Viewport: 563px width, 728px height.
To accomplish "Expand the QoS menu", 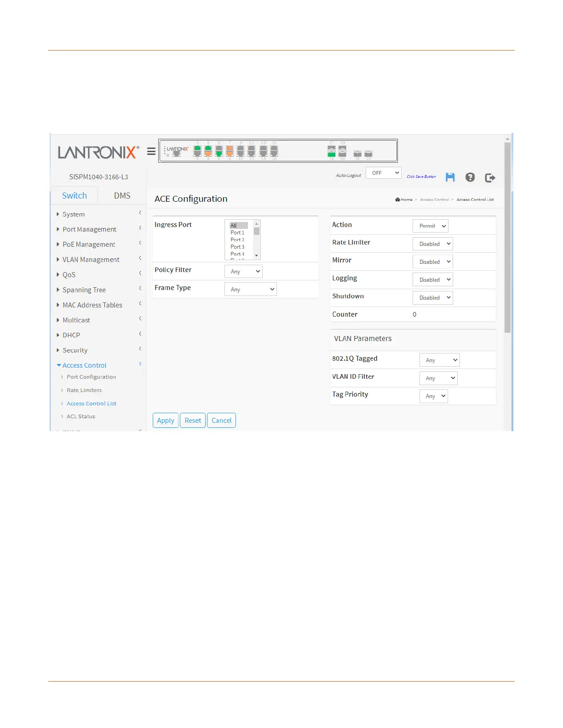I will (98, 275).
